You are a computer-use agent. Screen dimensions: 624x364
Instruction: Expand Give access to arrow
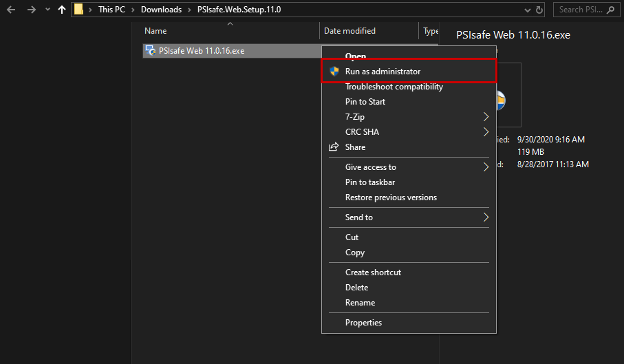click(486, 167)
